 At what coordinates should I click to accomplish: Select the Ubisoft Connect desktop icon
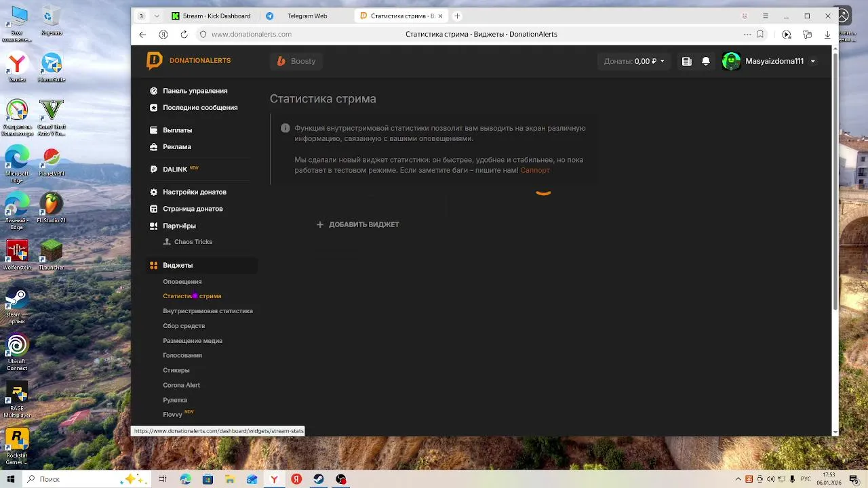click(x=17, y=352)
